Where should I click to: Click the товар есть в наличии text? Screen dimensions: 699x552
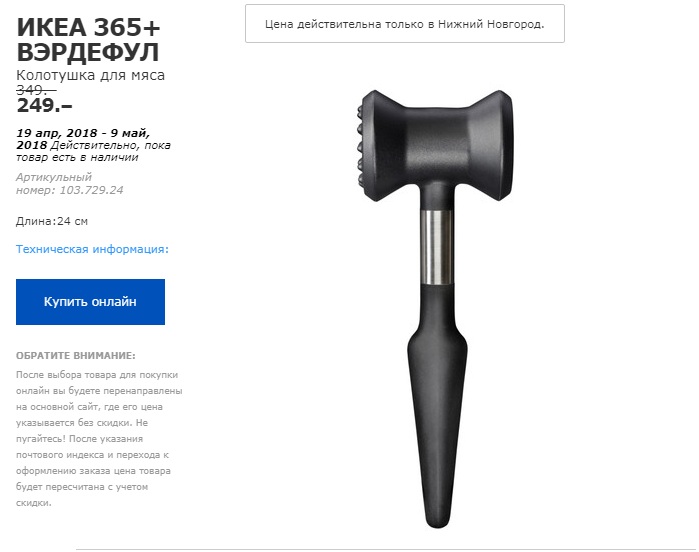(x=77, y=157)
